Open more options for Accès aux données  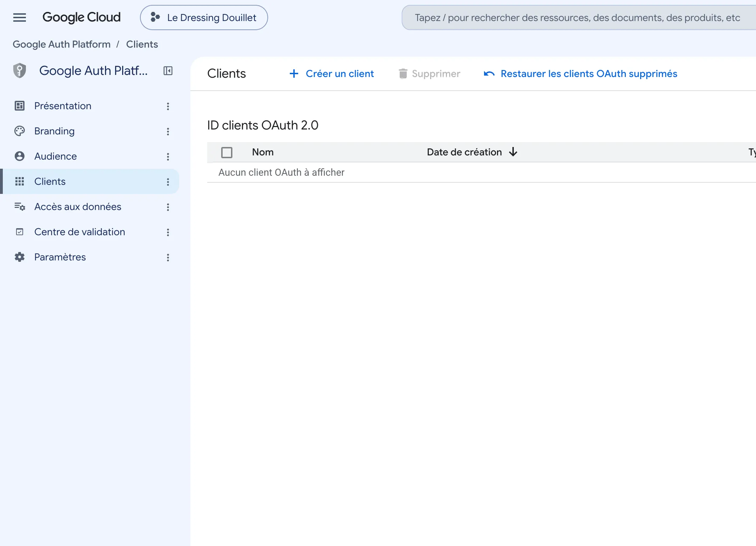pyautogui.click(x=168, y=207)
